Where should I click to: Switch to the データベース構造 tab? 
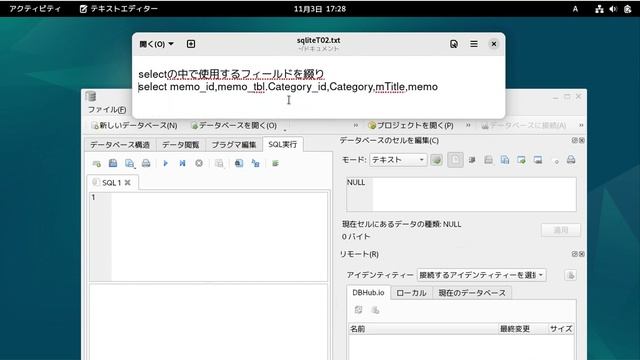120,145
